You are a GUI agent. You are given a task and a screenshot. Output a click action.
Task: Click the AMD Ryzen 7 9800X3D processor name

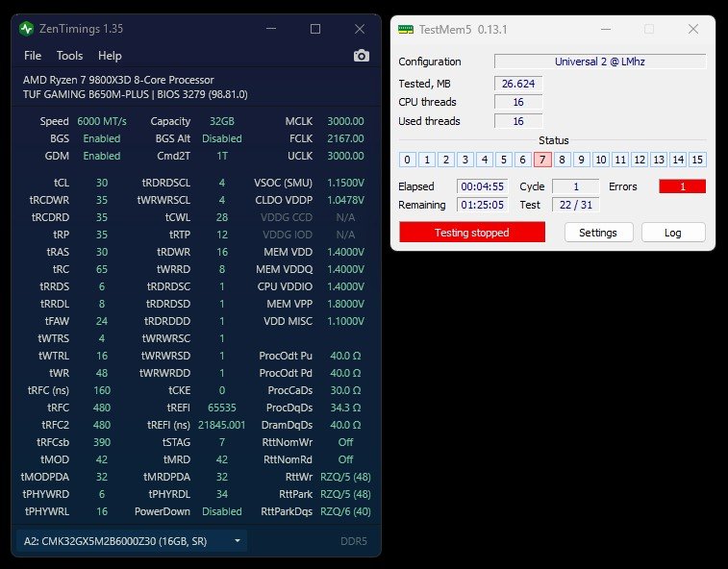118,80
